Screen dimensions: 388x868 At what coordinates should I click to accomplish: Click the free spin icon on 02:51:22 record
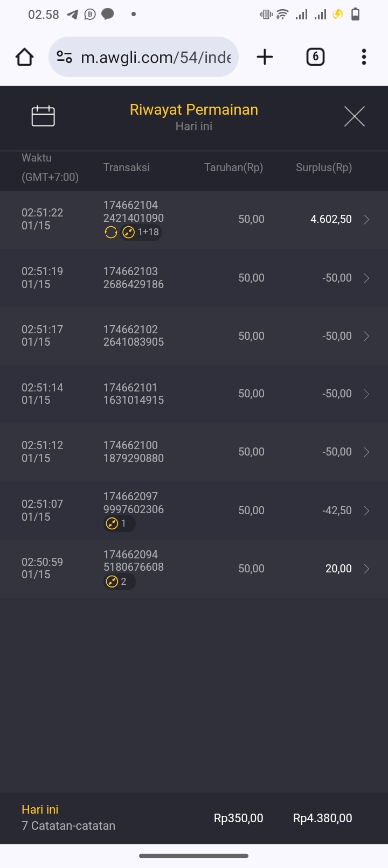point(111,232)
